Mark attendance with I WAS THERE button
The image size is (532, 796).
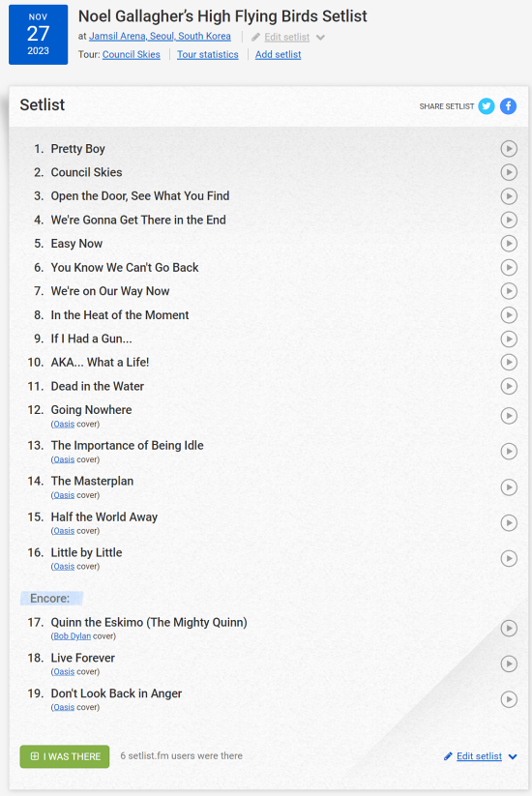(65, 756)
